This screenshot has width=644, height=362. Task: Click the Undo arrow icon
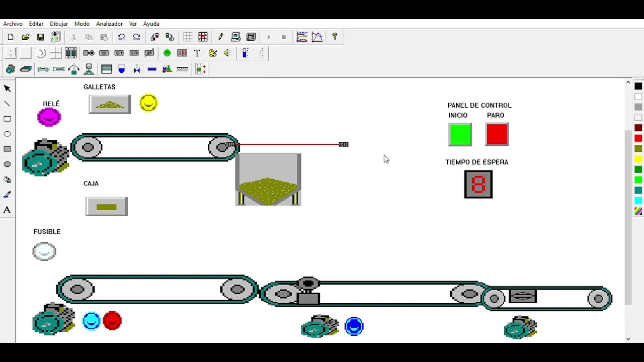[x=121, y=37]
